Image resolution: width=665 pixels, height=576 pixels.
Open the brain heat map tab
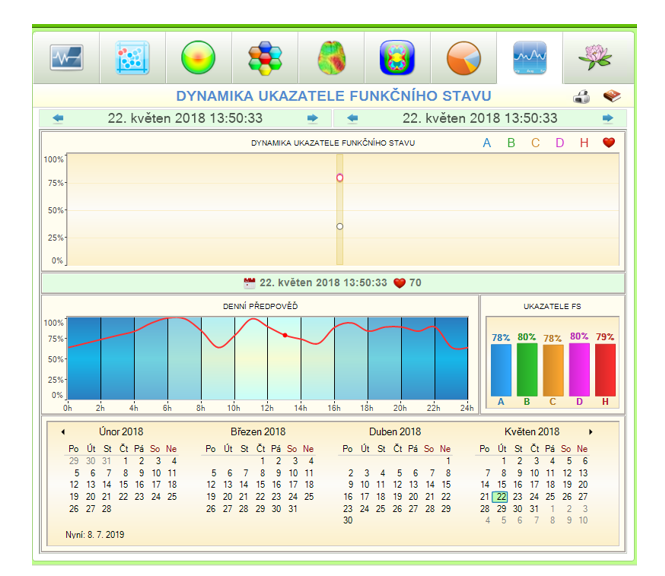coord(331,58)
